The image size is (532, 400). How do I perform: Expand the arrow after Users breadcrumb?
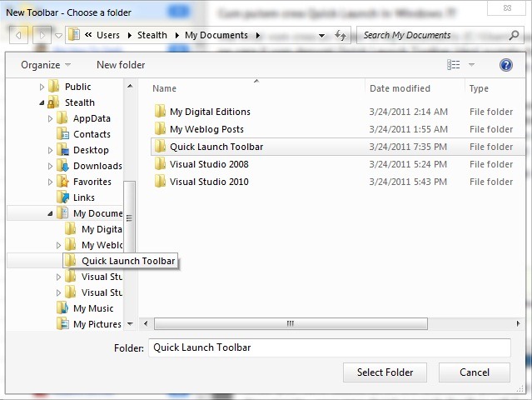129,35
